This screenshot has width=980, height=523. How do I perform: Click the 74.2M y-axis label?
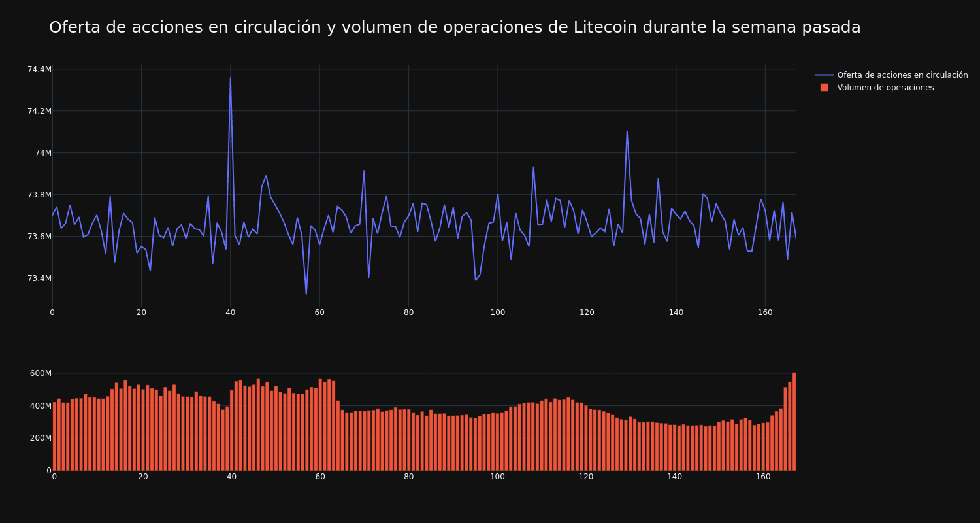[39, 111]
